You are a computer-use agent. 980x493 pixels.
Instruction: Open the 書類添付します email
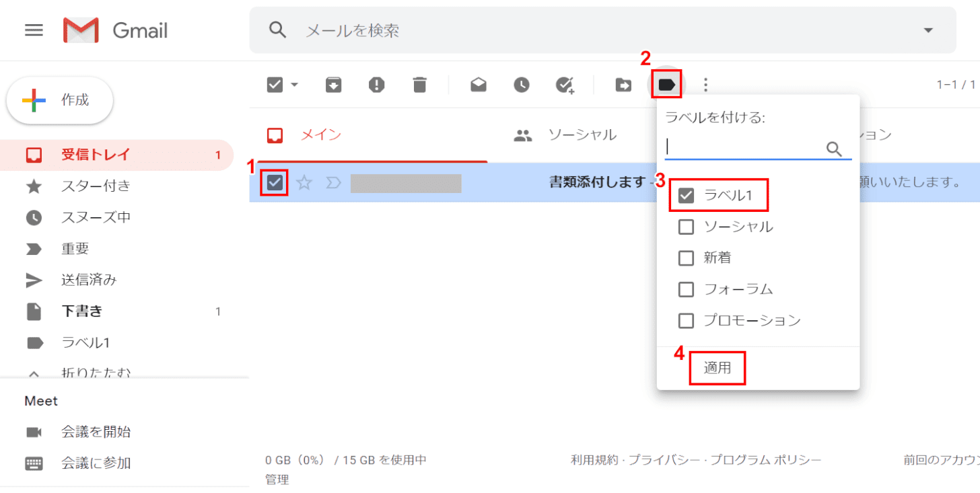pos(598,182)
